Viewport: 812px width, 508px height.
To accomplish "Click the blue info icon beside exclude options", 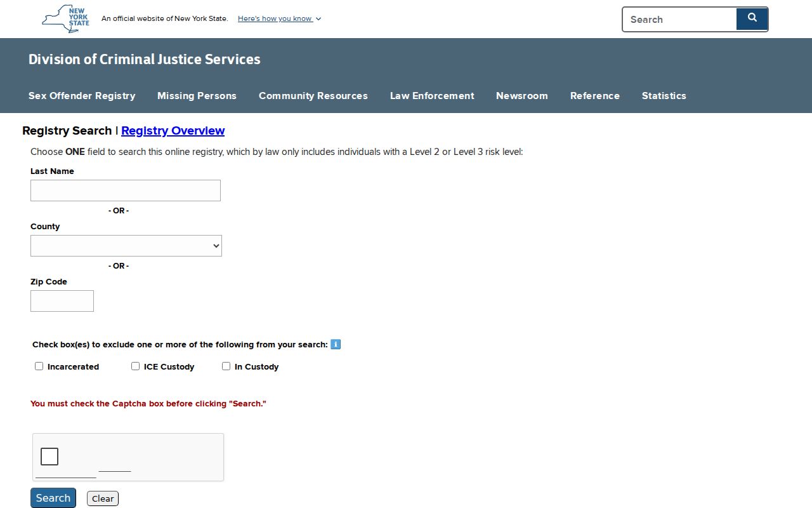I will (336, 344).
